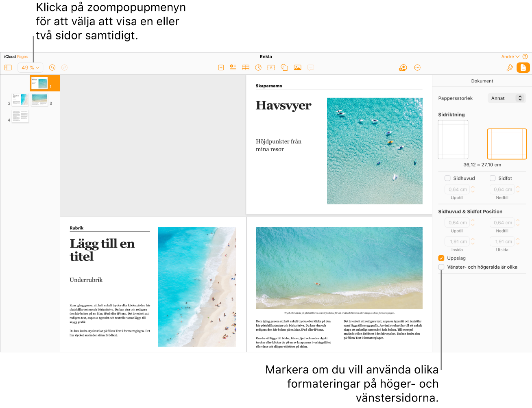Enable the Sidfot checkbox
Image resolution: width=532 pixels, height=408 pixels.
493,178
